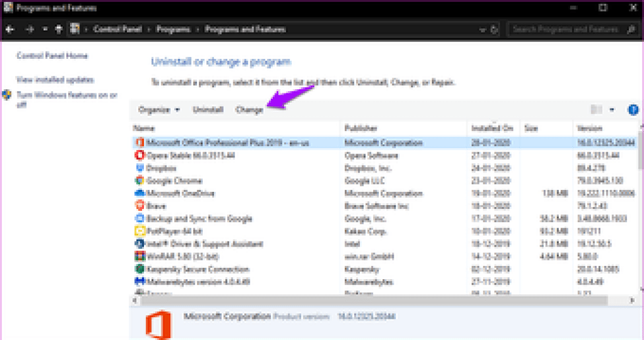This screenshot has height=340, width=644.
Task: Click the refresh button in address bar
Action: (494, 30)
